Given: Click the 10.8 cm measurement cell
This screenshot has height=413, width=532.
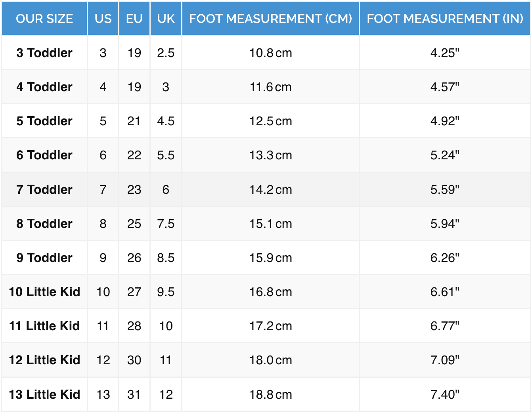Looking at the screenshot, I should [x=270, y=53].
